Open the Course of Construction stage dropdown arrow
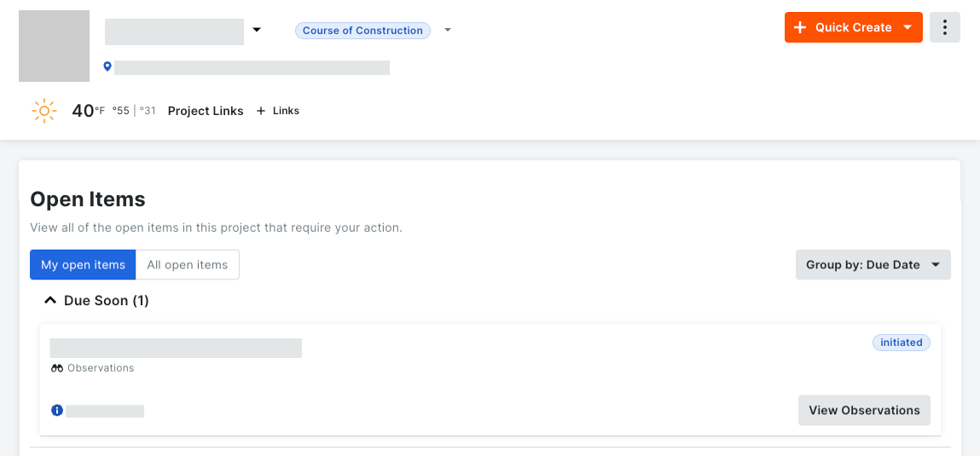Screen dimensions: 980x456 pos(448,29)
